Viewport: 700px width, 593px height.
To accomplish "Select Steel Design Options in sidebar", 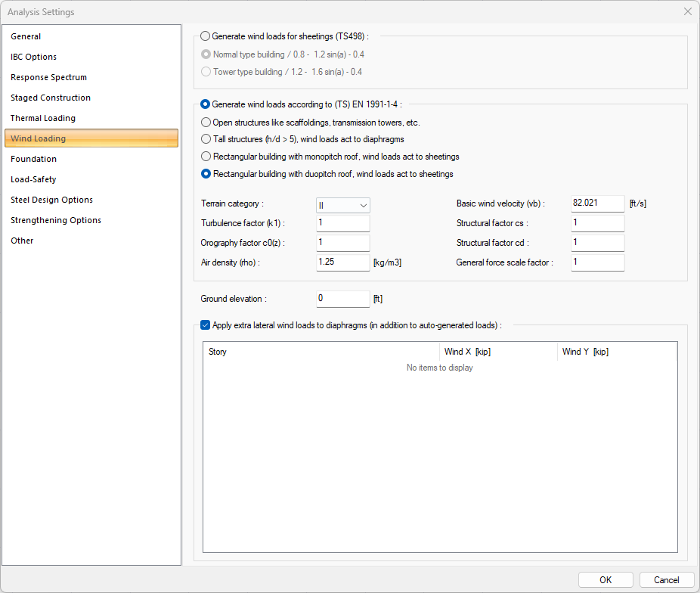I will tap(51, 200).
